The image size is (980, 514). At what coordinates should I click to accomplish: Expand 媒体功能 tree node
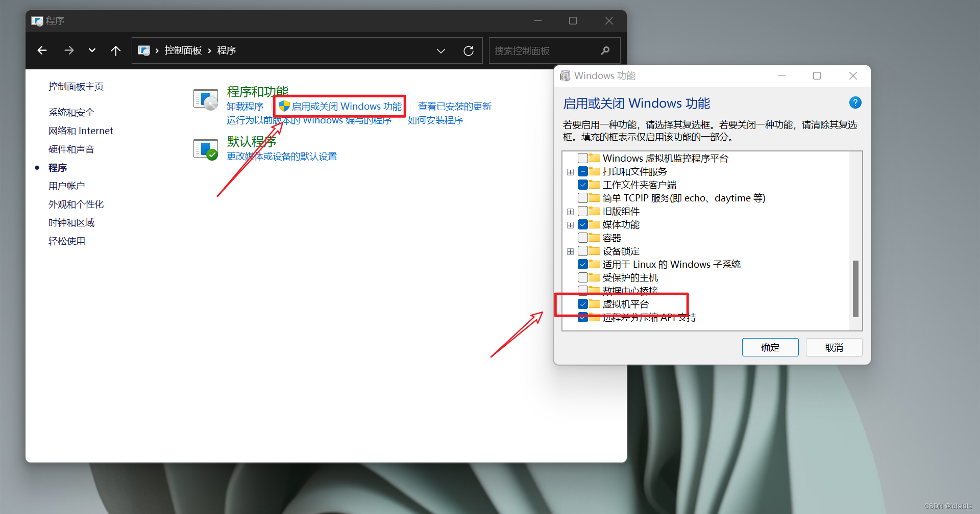tap(571, 225)
